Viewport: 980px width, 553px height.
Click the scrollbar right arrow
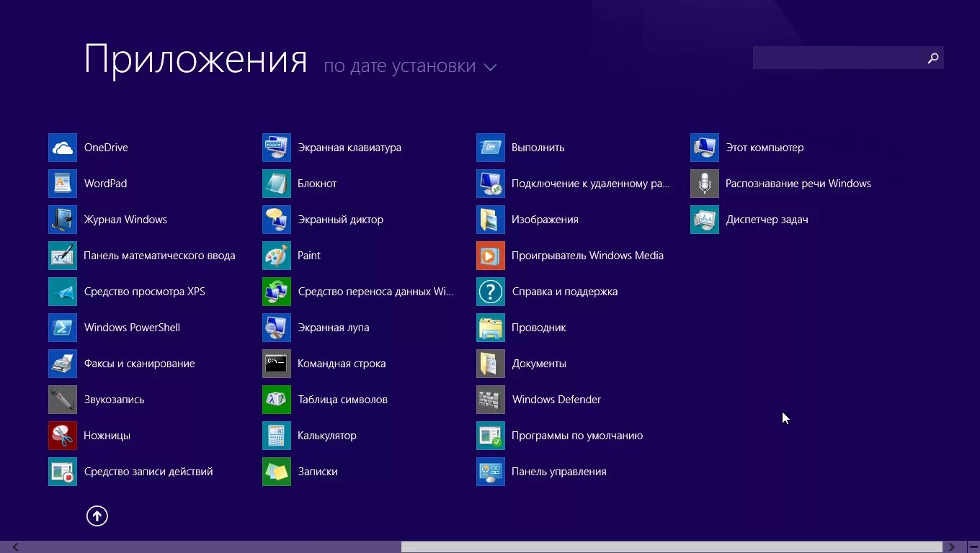952,547
